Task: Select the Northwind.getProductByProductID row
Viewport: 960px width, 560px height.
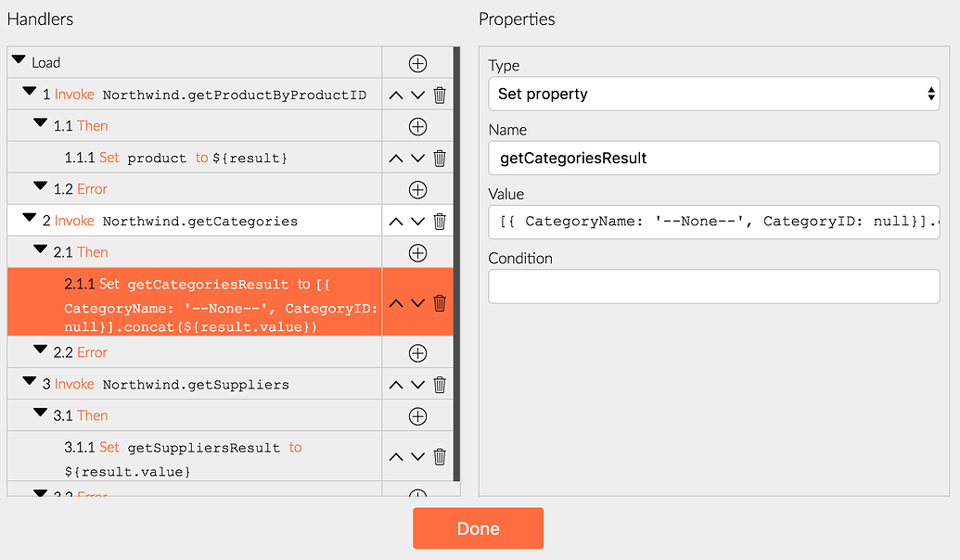Action: point(195,95)
